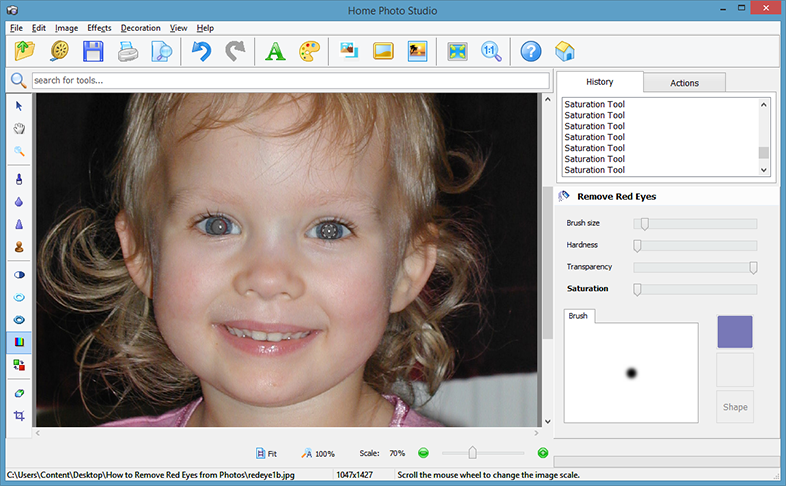Adjust the Transparency slider
786x486 pixels.
(695, 268)
